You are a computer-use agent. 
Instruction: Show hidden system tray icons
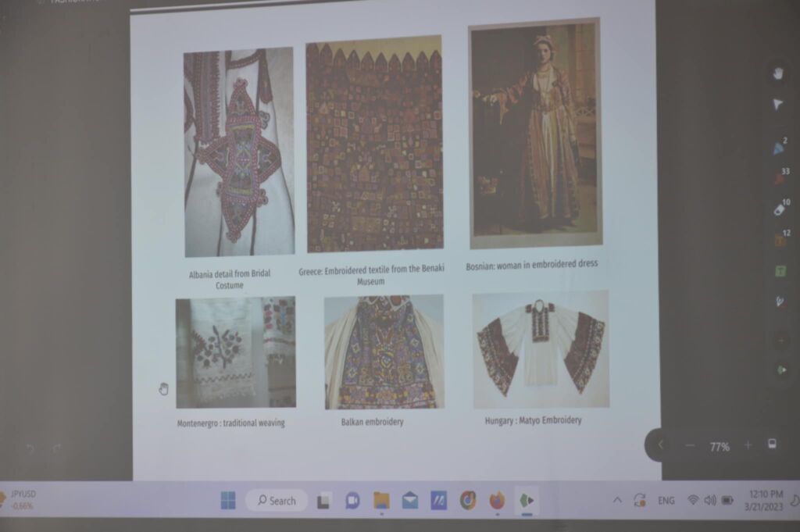click(617, 500)
